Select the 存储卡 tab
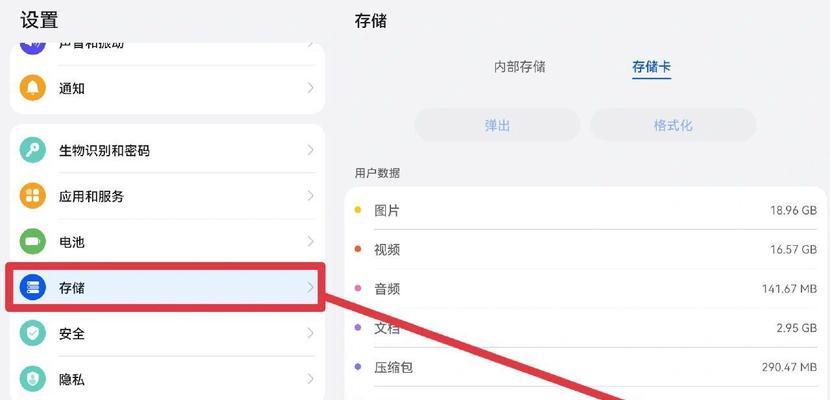The height and width of the screenshot is (400, 830). (652, 67)
